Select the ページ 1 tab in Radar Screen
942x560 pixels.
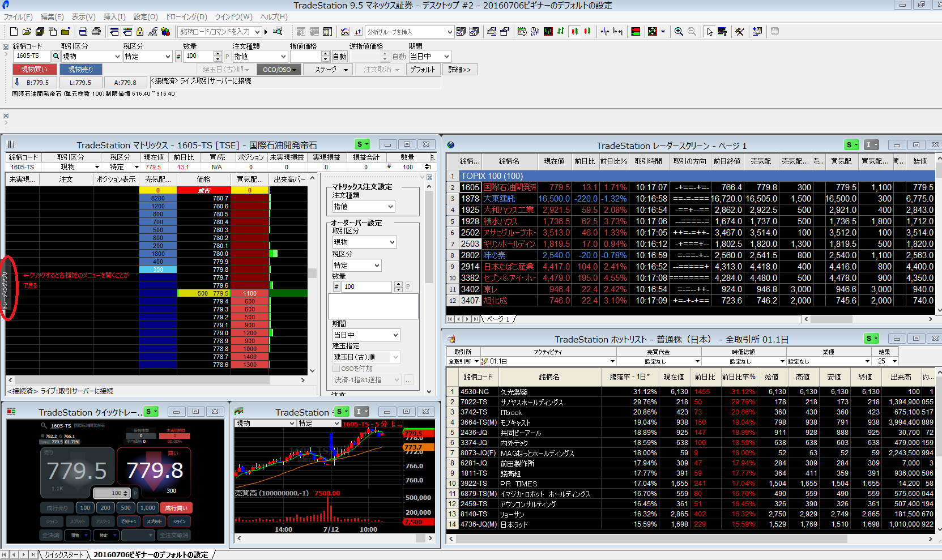[x=498, y=319]
